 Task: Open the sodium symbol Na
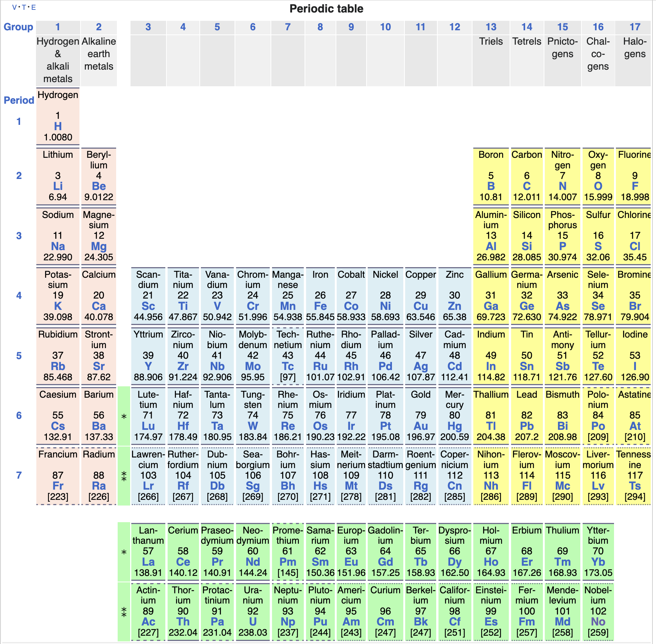(x=58, y=246)
